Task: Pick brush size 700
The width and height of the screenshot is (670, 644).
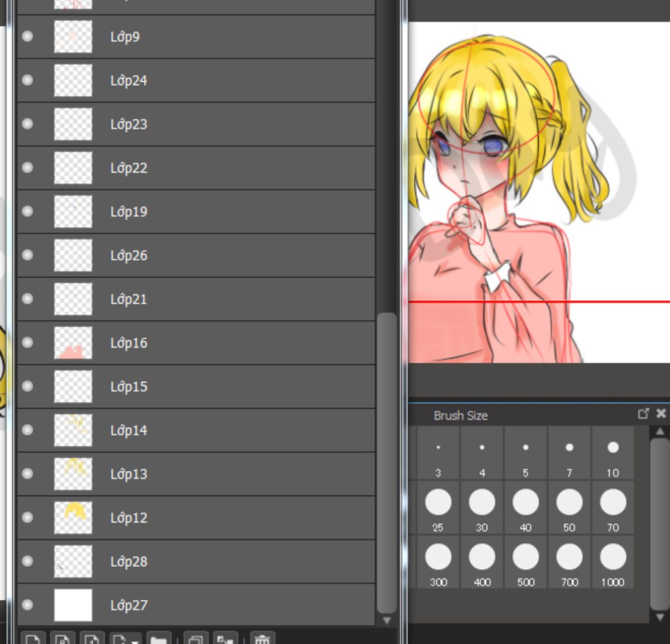Action: (570, 562)
